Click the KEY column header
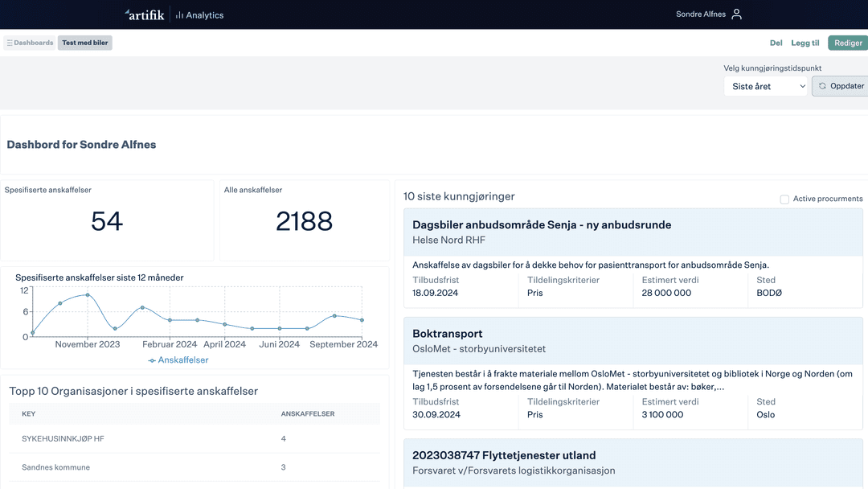Image resolution: width=868 pixels, height=489 pixels. pos(29,413)
